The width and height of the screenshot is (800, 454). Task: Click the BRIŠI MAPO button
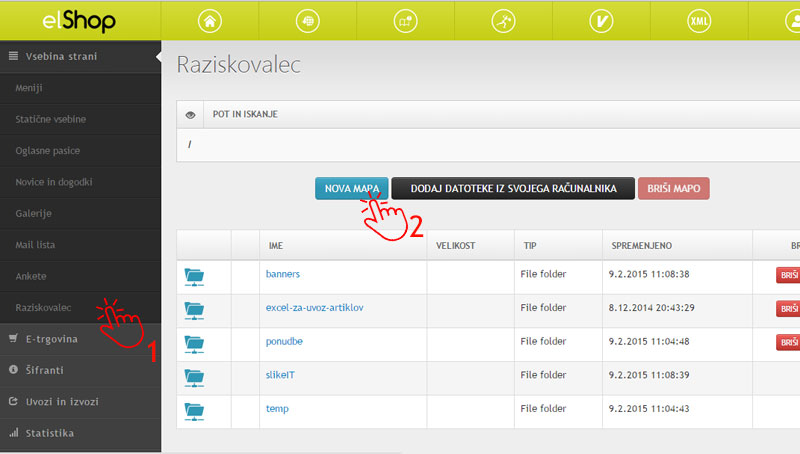(x=673, y=188)
